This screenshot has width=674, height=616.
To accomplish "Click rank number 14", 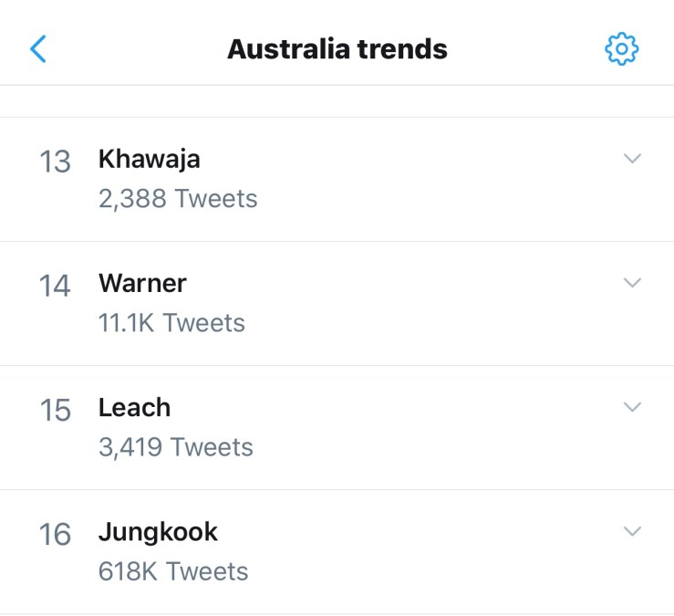I will pyautogui.click(x=55, y=286).
